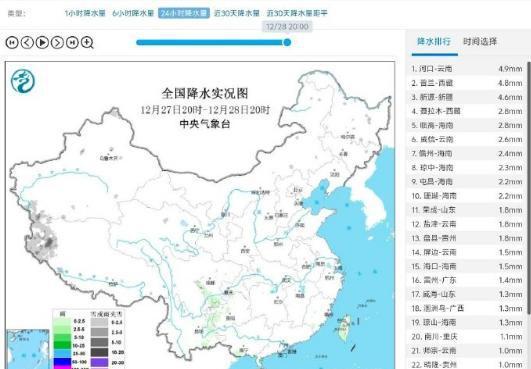The height and width of the screenshot is (369, 531).
Task: Click ranking row 19 琼山-海南
Action: (467, 323)
